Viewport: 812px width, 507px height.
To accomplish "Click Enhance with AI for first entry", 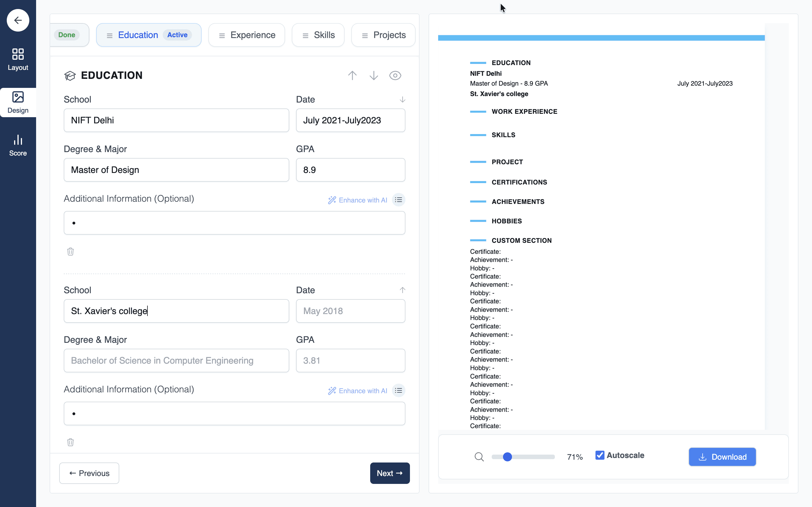I will 357,200.
